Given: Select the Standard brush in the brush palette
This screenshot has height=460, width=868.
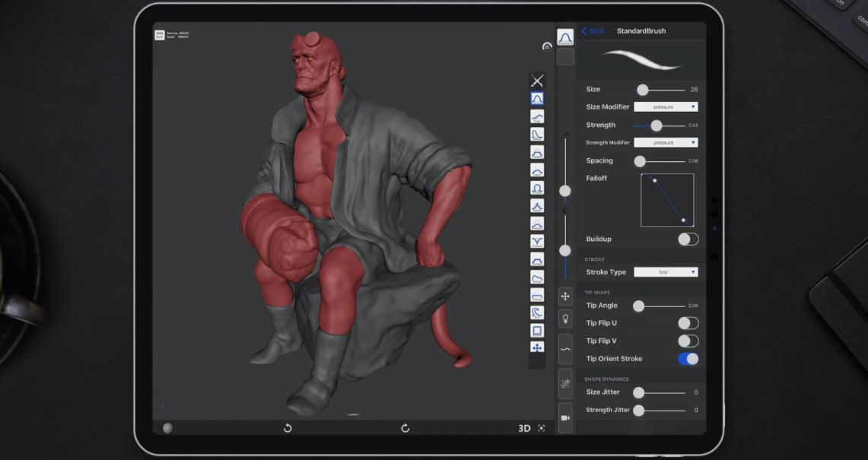Looking at the screenshot, I should coord(537,99).
